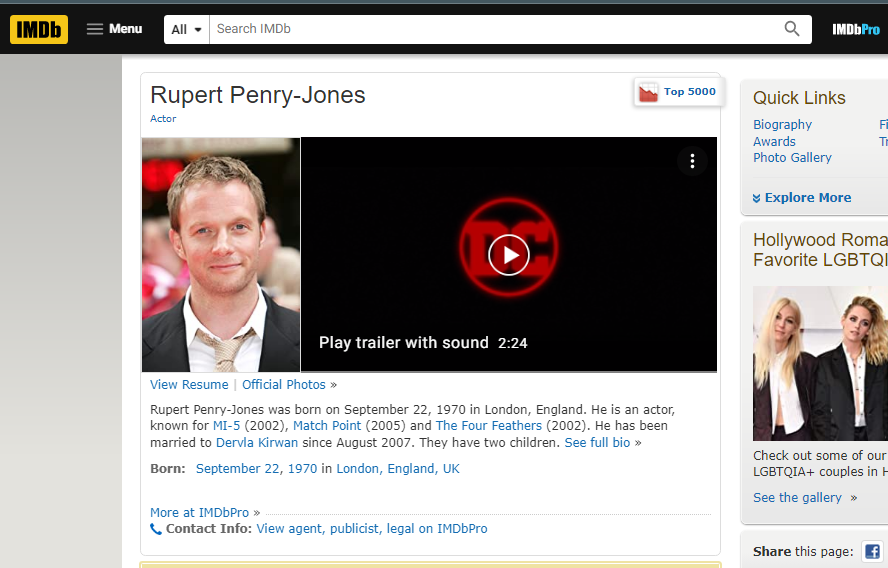888x568 pixels.
Task: Click the Top 5000 ranking badge
Action: [678, 92]
